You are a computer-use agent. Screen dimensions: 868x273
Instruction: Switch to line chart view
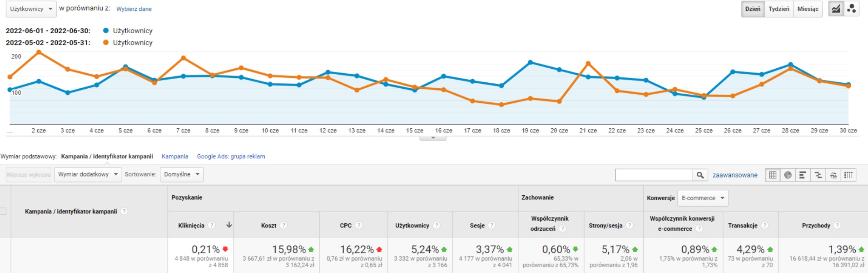click(836, 9)
